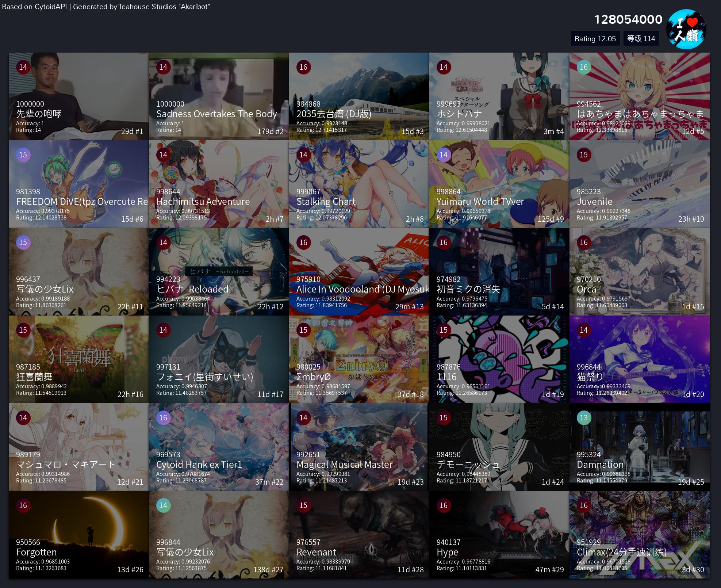The image size is (721, 588).
Task: Select the 15 badge on ΣmbryØ card
Action: [x=303, y=330]
